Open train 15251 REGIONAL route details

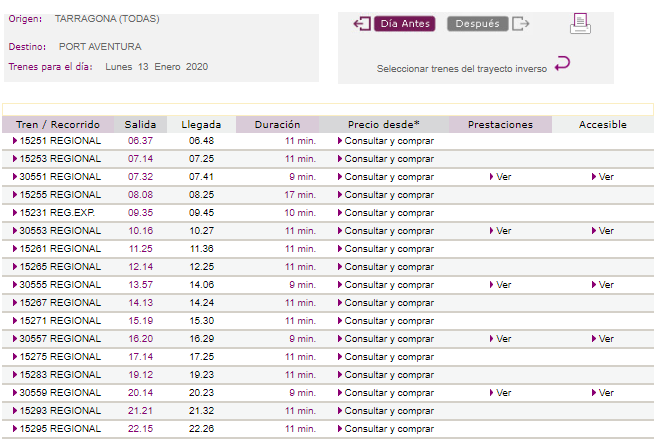pos(60,141)
